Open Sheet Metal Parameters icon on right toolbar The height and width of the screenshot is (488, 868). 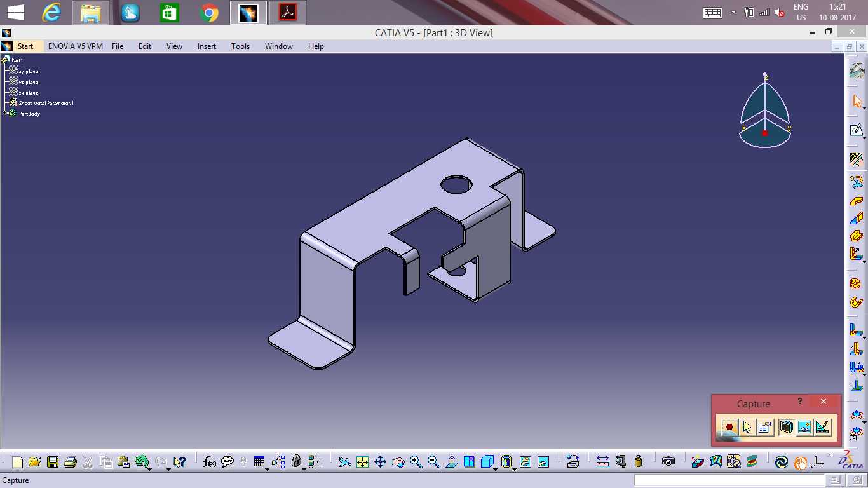pyautogui.click(x=857, y=159)
